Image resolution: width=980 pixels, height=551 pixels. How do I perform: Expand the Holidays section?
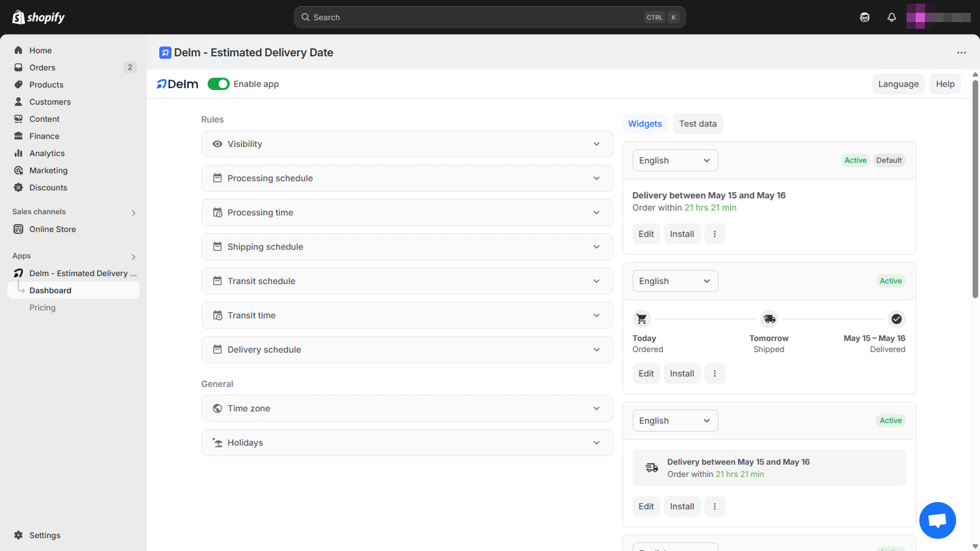[407, 443]
